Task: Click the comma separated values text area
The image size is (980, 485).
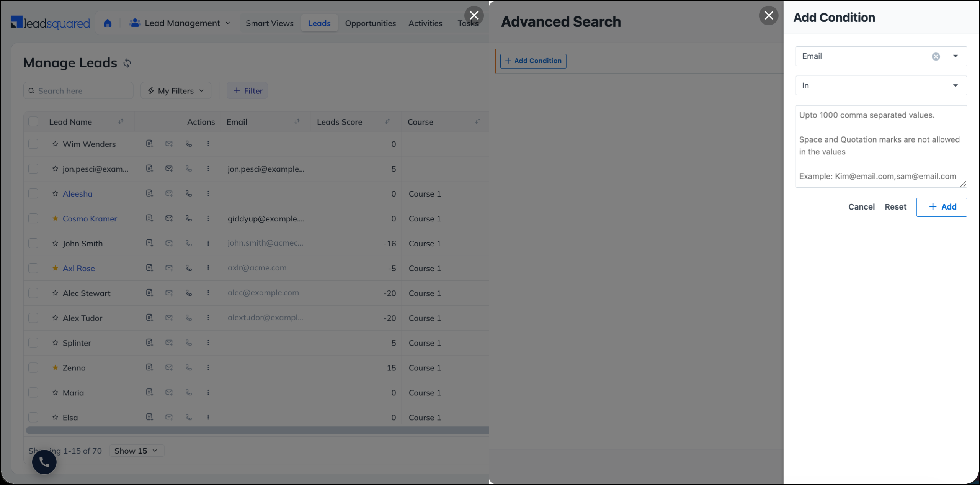Action: 881,146
